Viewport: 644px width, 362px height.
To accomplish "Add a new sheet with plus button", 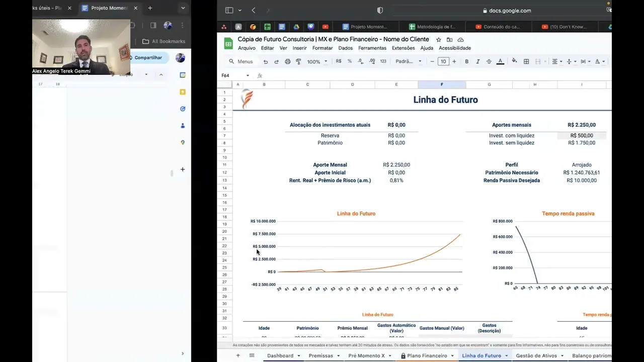I will [x=238, y=355].
